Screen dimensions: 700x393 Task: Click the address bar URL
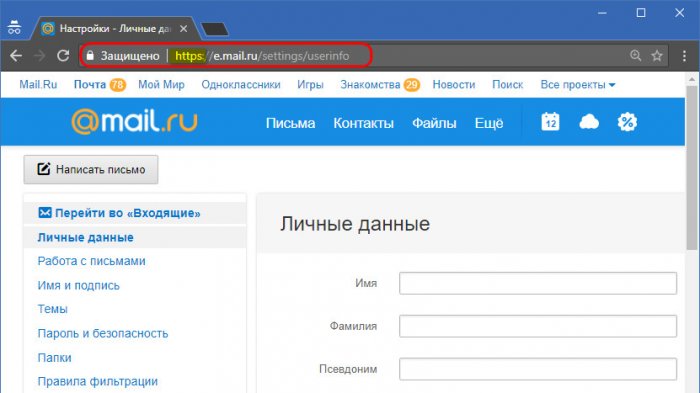coord(262,56)
